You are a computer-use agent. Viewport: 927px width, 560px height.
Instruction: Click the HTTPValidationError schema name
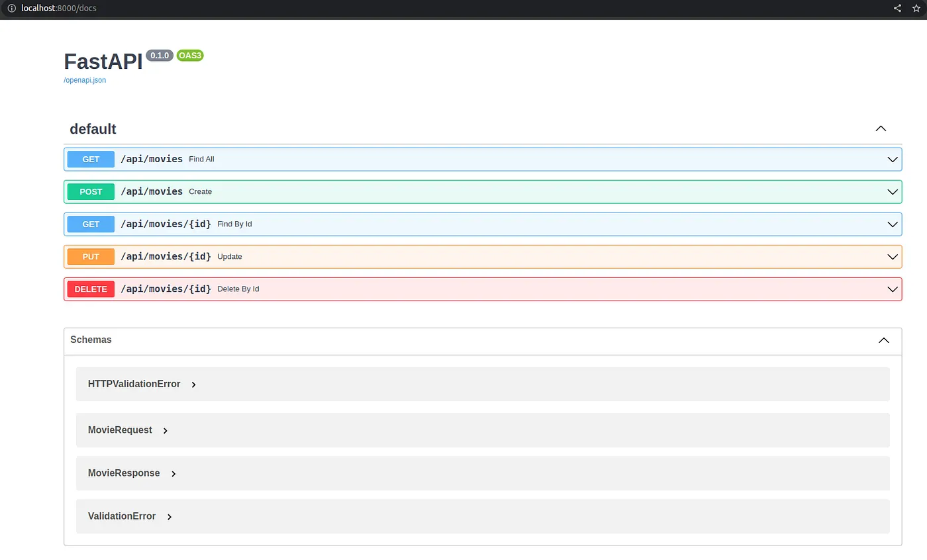134,384
